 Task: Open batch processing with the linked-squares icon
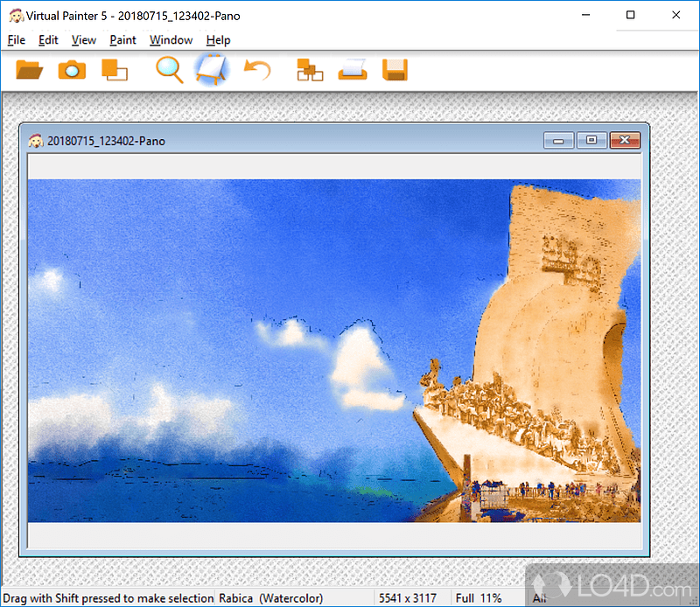tap(308, 70)
